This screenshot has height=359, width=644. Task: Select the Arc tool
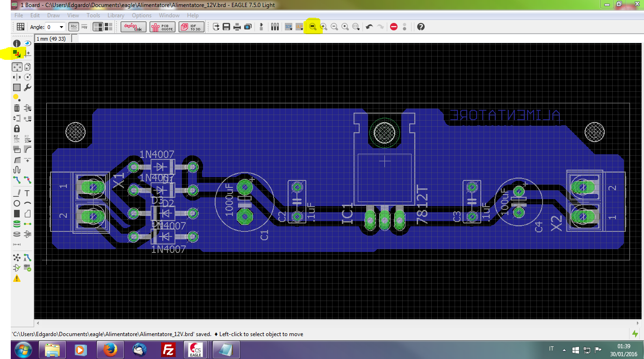click(28, 203)
